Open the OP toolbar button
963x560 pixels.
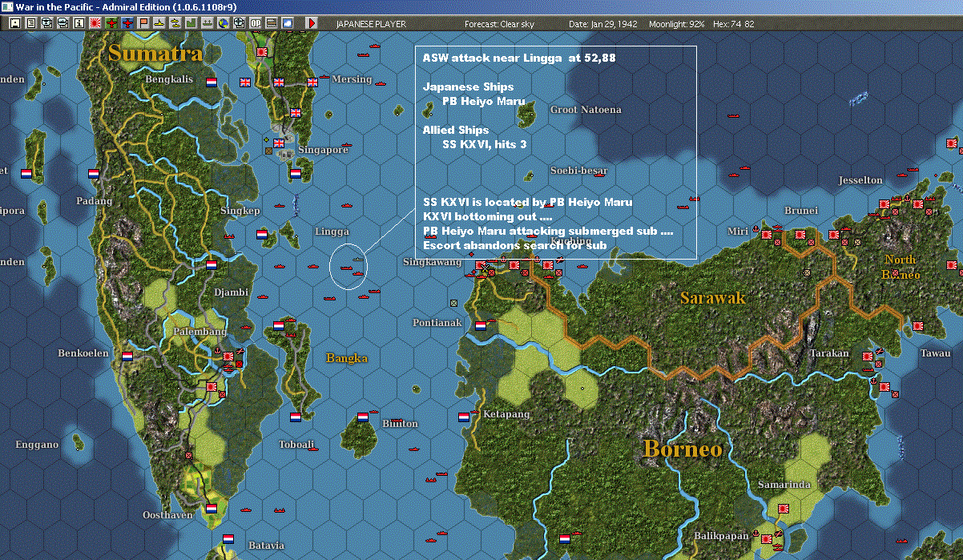(x=255, y=23)
